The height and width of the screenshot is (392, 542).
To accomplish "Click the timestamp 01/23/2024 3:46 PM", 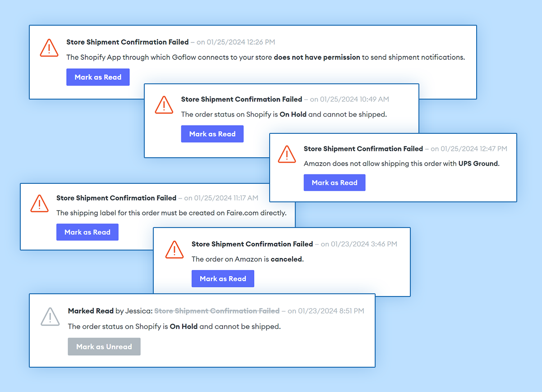I will coord(364,244).
